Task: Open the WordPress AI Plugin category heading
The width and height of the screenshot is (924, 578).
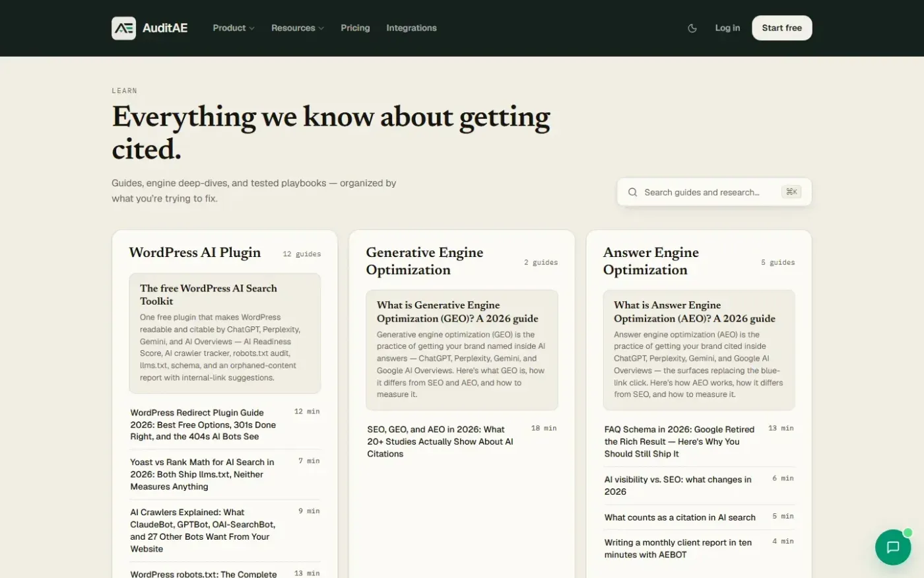Action: (x=195, y=252)
